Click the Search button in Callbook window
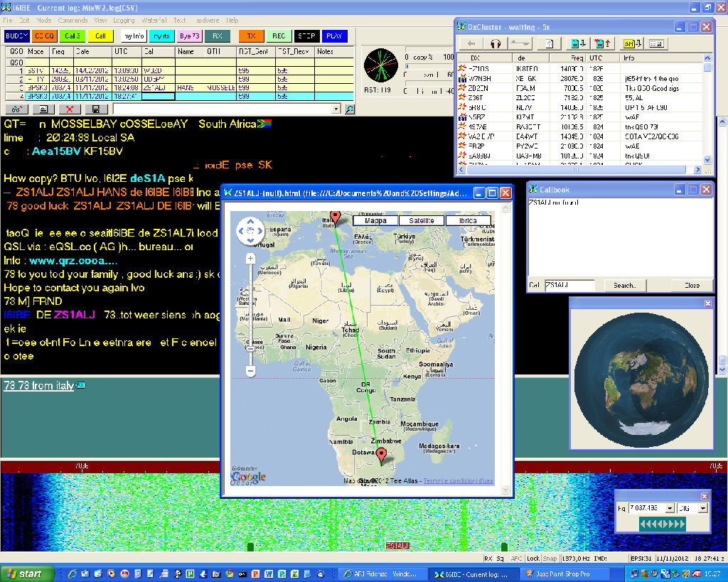 624,286
